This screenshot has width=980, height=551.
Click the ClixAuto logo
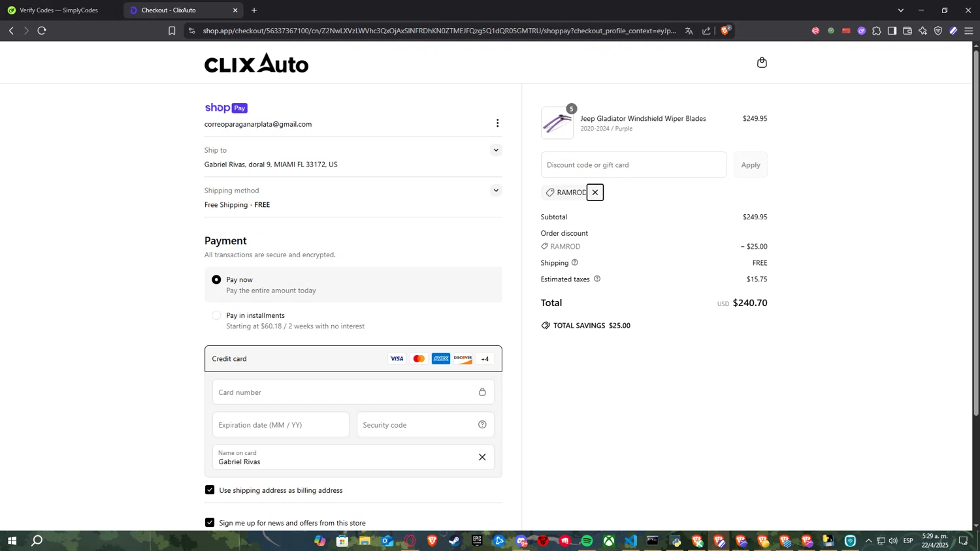[256, 63]
